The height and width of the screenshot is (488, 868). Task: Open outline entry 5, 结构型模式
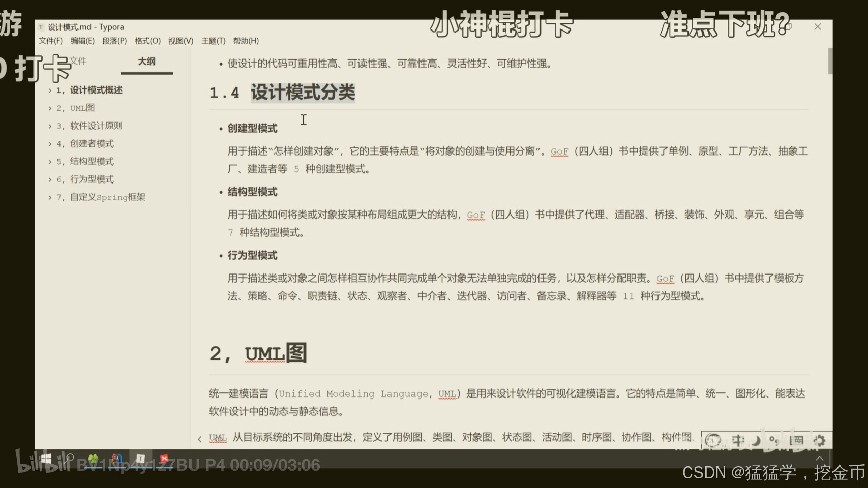(x=85, y=161)
